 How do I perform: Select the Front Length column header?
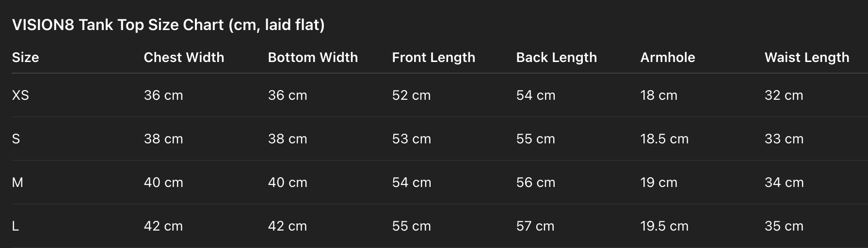coord(434,57)
